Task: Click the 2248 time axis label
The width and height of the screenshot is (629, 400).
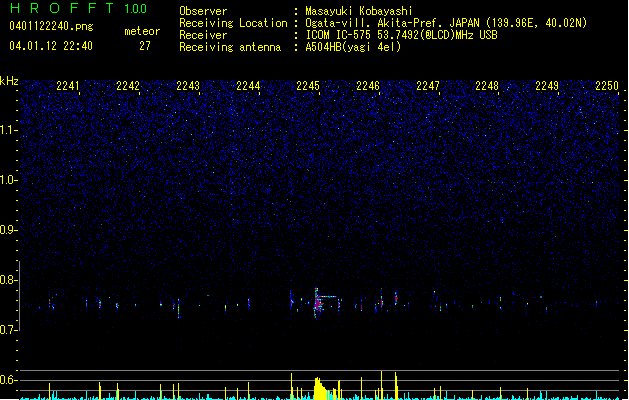Action: tap(487, 86)
